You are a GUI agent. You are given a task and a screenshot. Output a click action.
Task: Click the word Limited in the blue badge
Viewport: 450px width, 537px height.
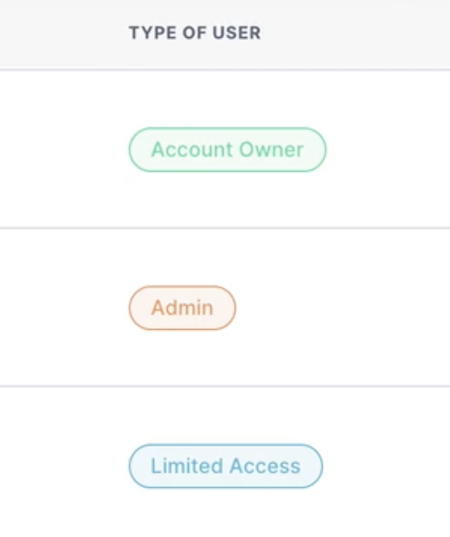click(x=187, y=466)
